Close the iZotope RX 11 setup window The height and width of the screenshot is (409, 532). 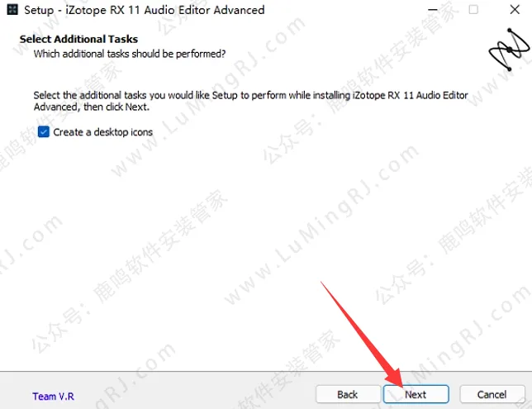click(x=515, y=10)
